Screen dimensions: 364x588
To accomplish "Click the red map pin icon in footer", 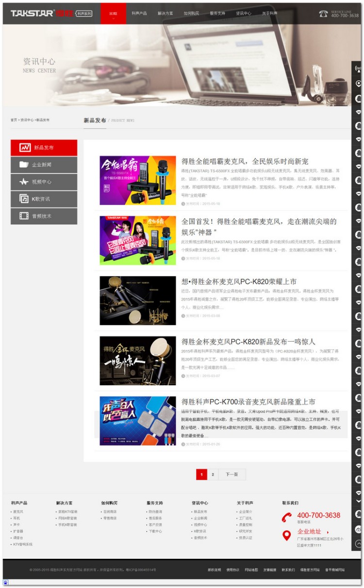I will (x=287, y=535).
